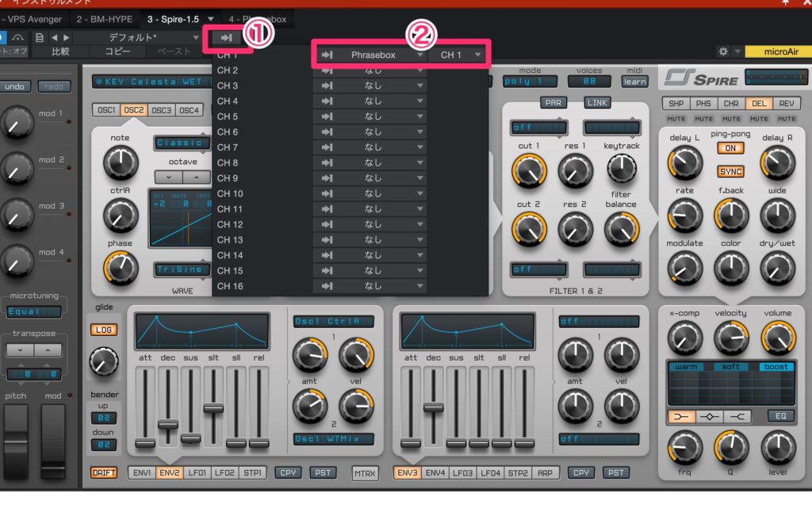Adjust the ENV2 slt slider handle

pos(213,408)
